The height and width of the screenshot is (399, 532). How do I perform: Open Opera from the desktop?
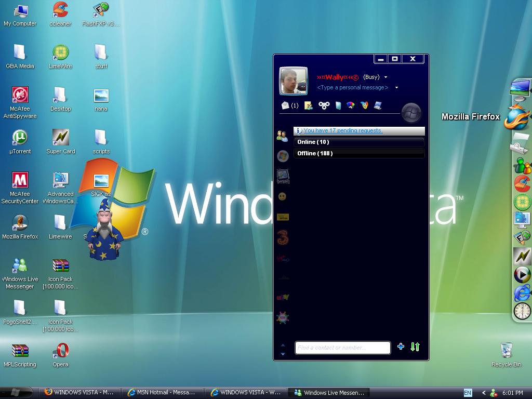(61, 351)
